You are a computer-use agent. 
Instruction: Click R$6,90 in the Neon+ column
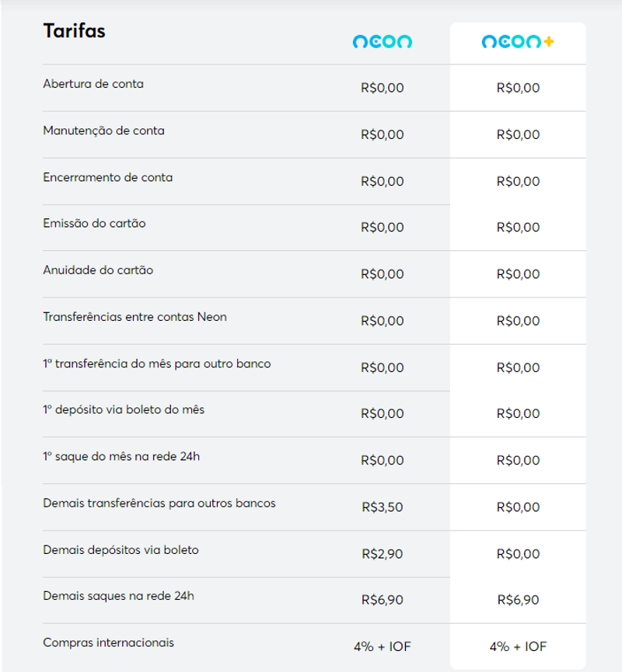click(x=517, y=600)
